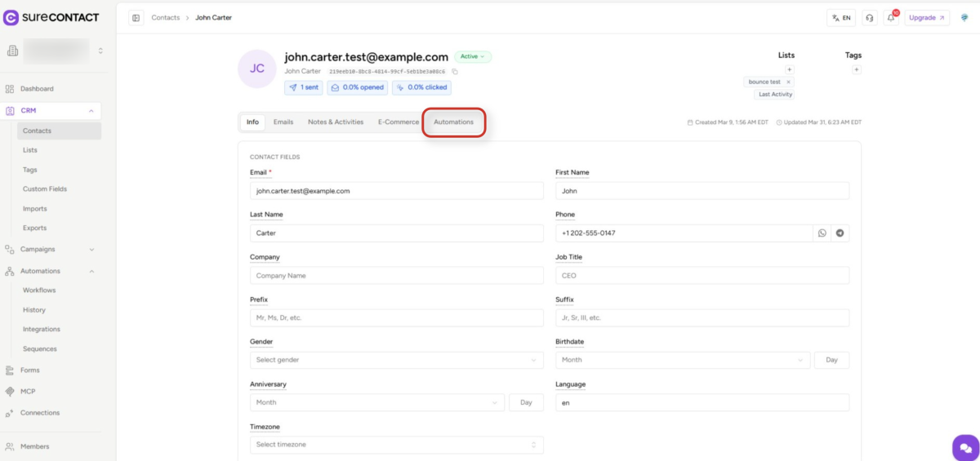Viewport: 980px width, 461px height.
Task: Click the 'Last Activity' list chip
Action: coord(776,95)
